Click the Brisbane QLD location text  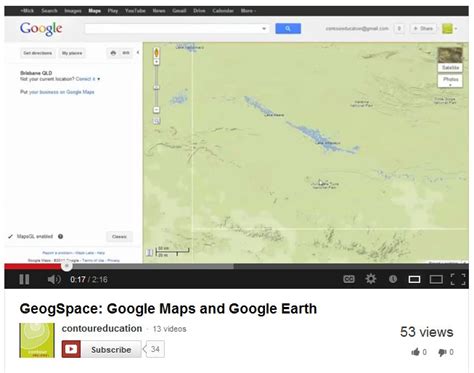tap(36, 73)
